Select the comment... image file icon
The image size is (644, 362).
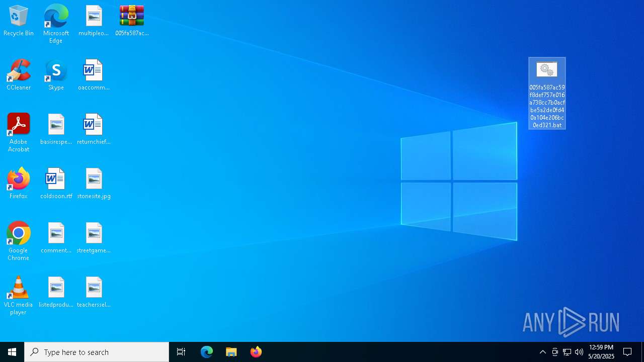[x=56, y=238]
